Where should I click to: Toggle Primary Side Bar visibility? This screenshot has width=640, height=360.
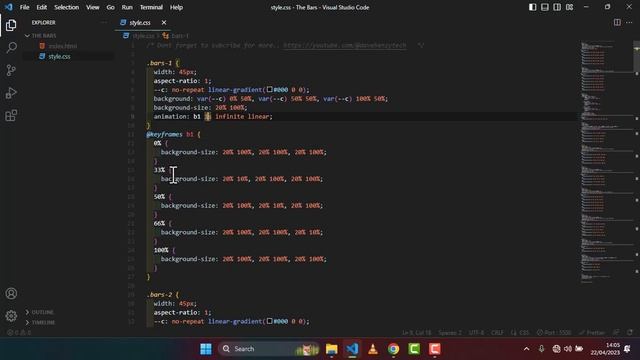(532, 7)
